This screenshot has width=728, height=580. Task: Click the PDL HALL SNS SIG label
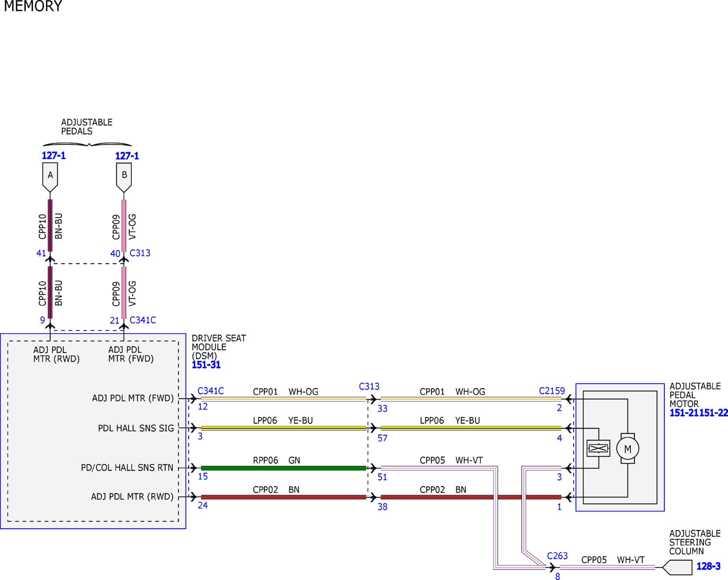pyautogui.click(x=136, y=428)
